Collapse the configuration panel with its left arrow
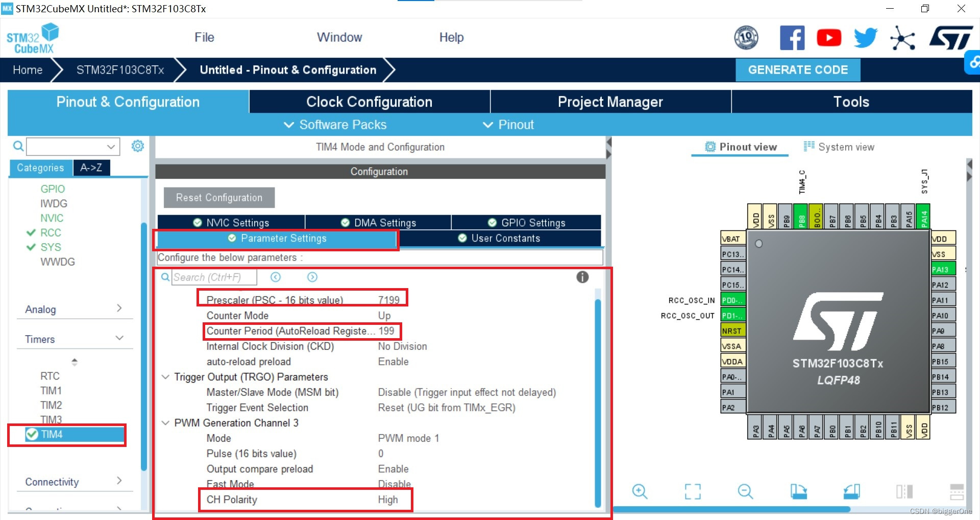 click(x=608, y=141)
